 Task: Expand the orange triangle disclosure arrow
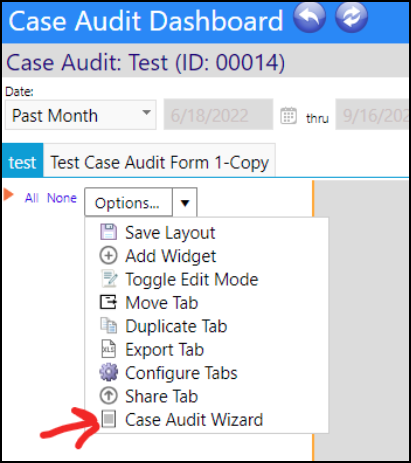pos(8,194)
